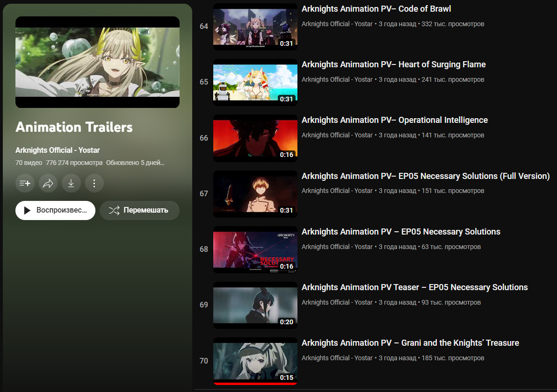Click the save playlist to library icon
The image size is (557, 392).
(25, 184)
